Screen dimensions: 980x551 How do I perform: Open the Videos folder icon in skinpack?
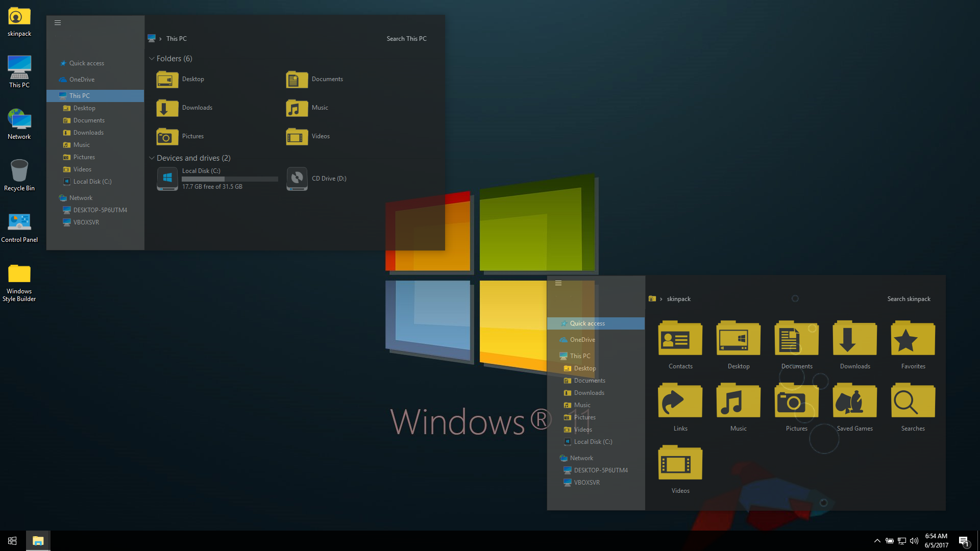point(679,464)
